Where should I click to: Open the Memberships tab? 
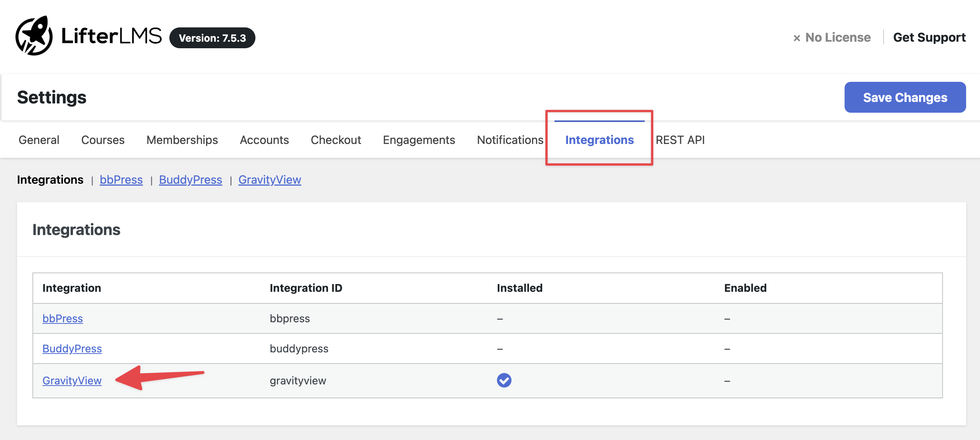click(182, 140)
